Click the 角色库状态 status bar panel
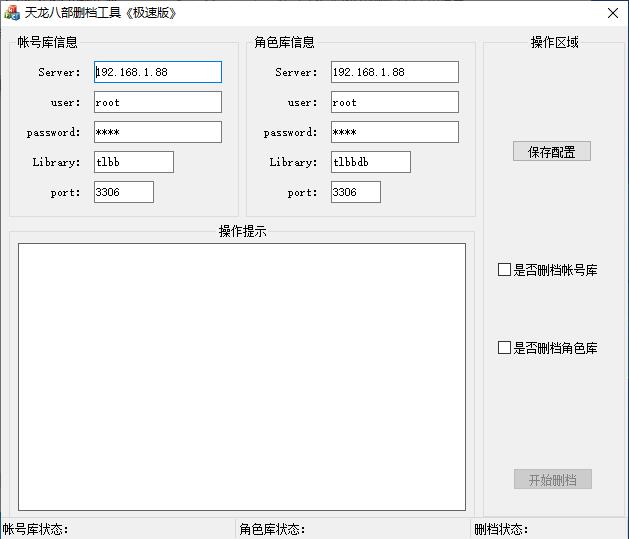Viewport: 629px width, 539px height. pyautogui.click(x=352, y=529)
